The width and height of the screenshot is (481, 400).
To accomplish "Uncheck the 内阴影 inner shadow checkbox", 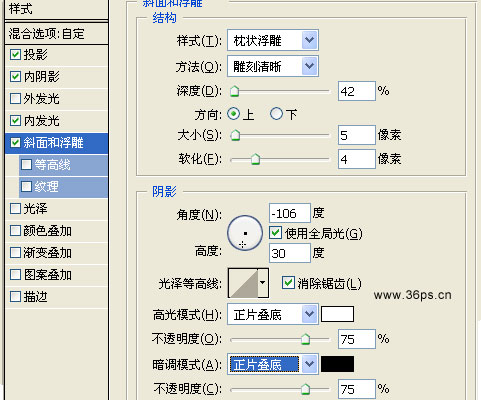I will (x=15, y=77).
